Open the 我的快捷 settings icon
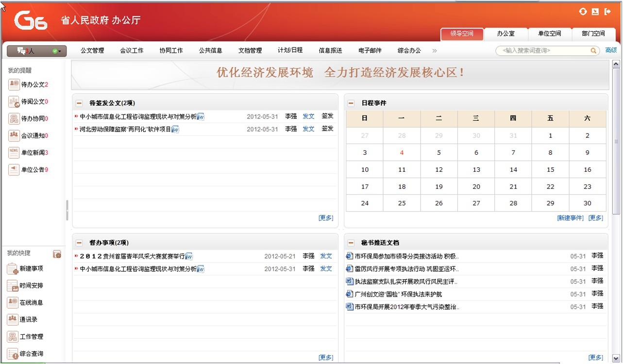 click(57, 254)
